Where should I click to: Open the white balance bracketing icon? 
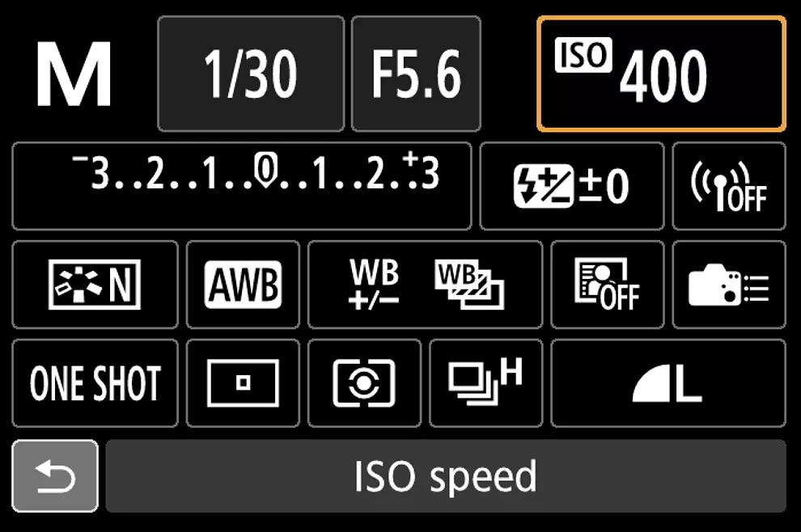[469, 285]
